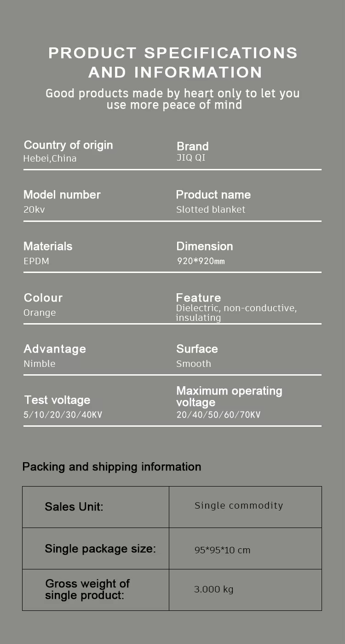Viewport: 345px width, 644px height.
Task: Click the Dielectric, non-conductive, insulating feature text
Action: tap(236, 313)
